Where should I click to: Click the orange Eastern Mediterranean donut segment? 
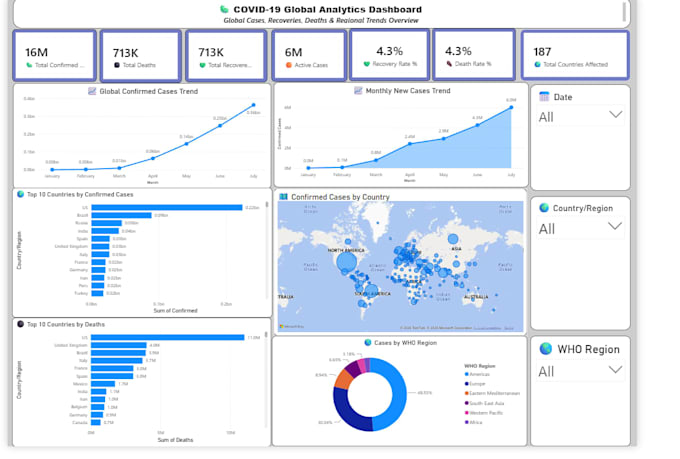(343, 379)
